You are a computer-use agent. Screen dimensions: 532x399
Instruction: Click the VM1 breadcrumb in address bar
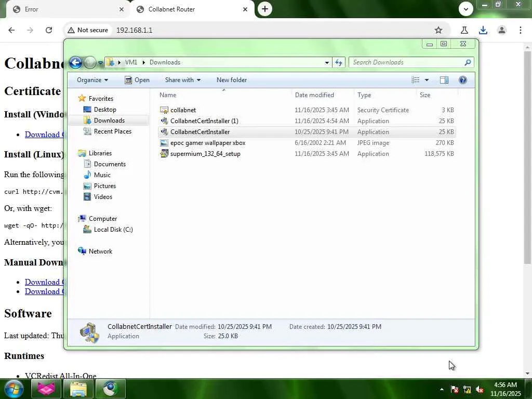point(131,62)
